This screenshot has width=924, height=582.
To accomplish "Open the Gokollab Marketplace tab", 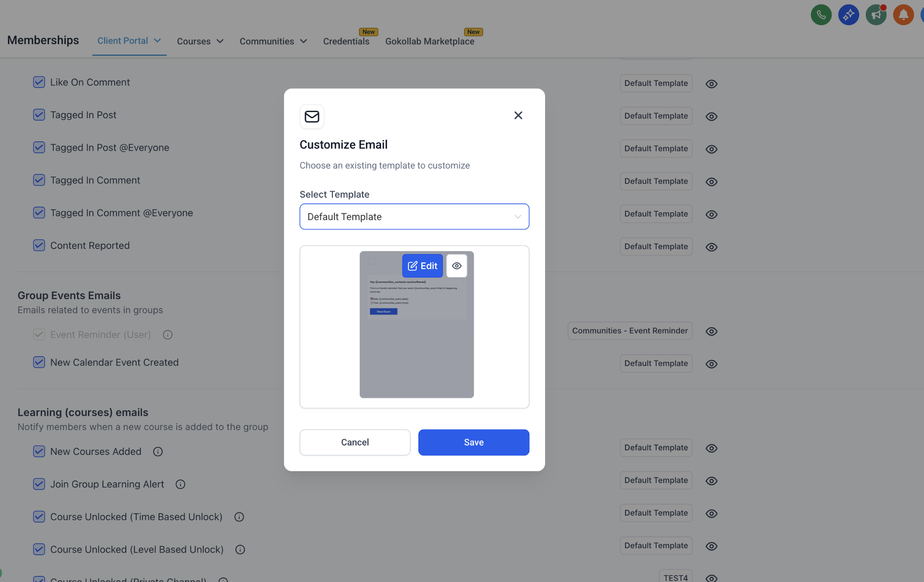I will click(x=430, y=41).
